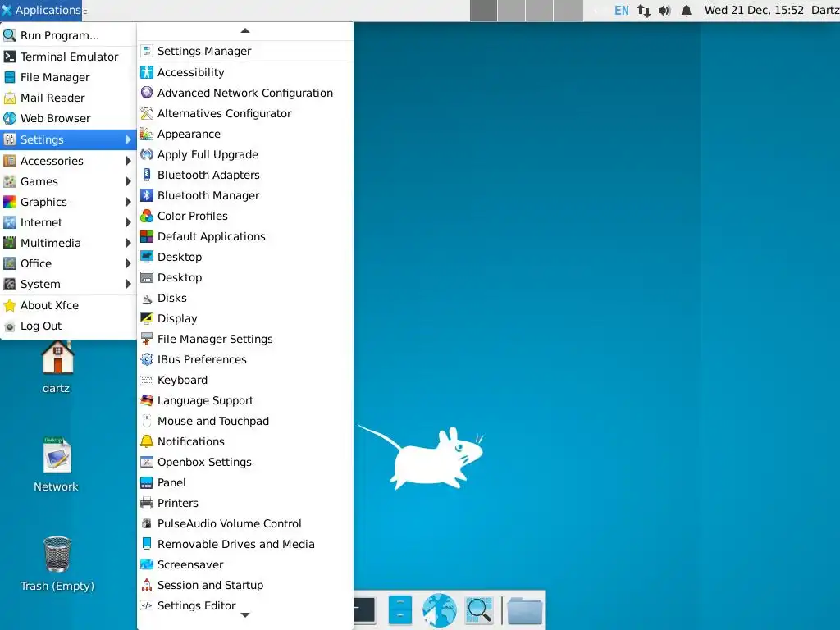Launch Terminal Emulator from the menu
The height and width of the screenshot is (630, 840).
pos(68,57)
